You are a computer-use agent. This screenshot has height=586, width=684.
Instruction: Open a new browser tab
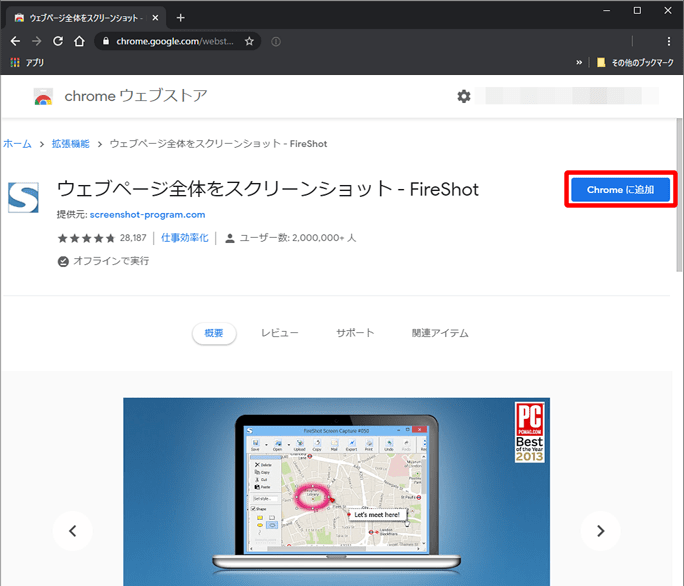click(x=181, y=18)
